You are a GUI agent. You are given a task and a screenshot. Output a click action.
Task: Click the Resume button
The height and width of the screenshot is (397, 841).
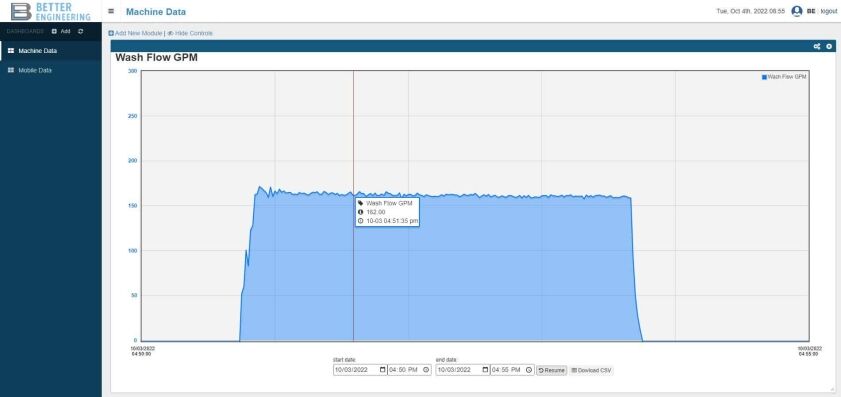551,370
